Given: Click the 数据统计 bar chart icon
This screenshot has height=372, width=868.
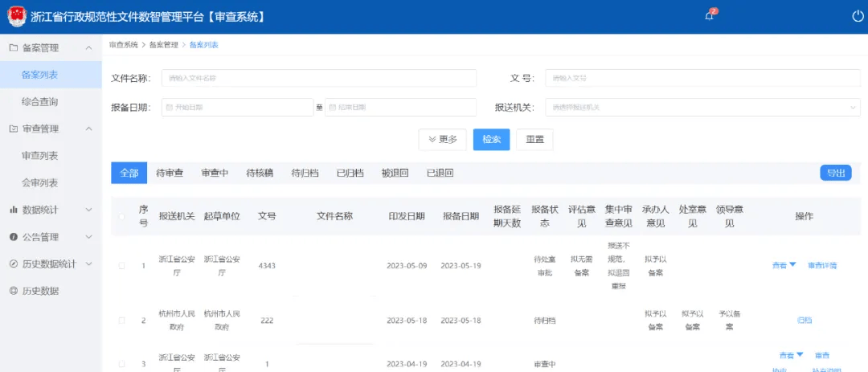Looking at the screenshot, I should (x=13, y=210).
